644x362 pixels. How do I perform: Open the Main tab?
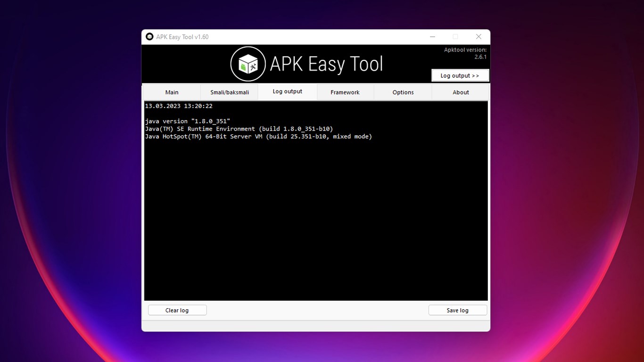[x=172, y=92]
